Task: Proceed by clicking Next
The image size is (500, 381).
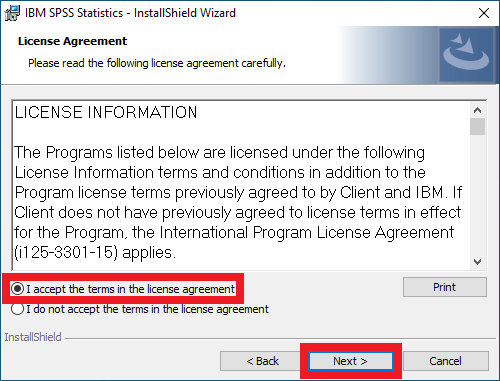Action: [x=350, y=361]
